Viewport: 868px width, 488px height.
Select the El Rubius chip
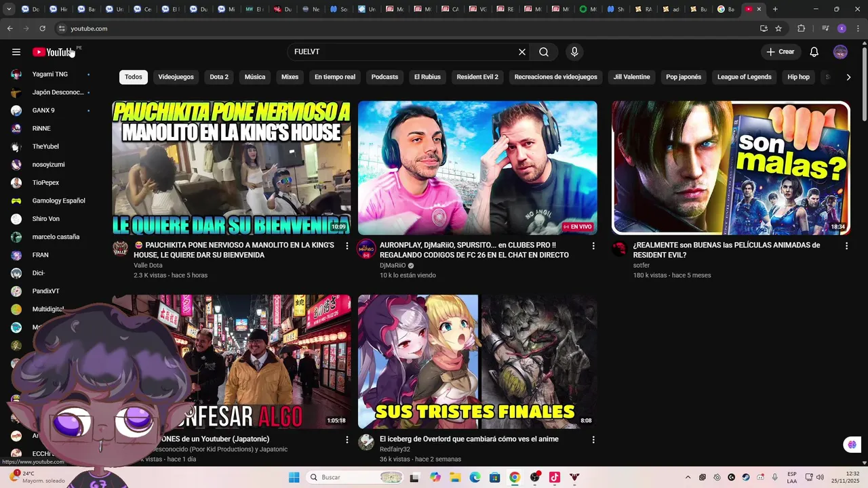click(x=427, y=77)
